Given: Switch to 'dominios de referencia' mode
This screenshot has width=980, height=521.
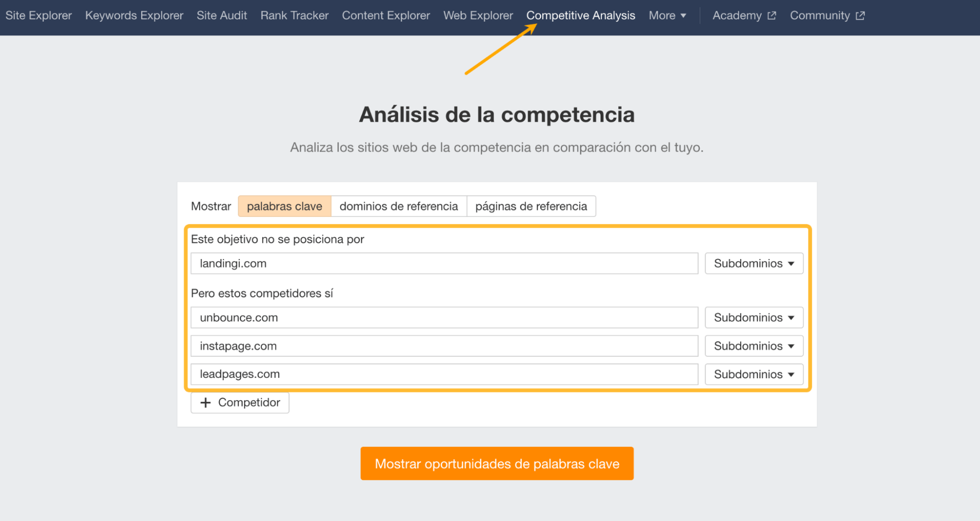Looking at the screenshot, I should [399, 206].
